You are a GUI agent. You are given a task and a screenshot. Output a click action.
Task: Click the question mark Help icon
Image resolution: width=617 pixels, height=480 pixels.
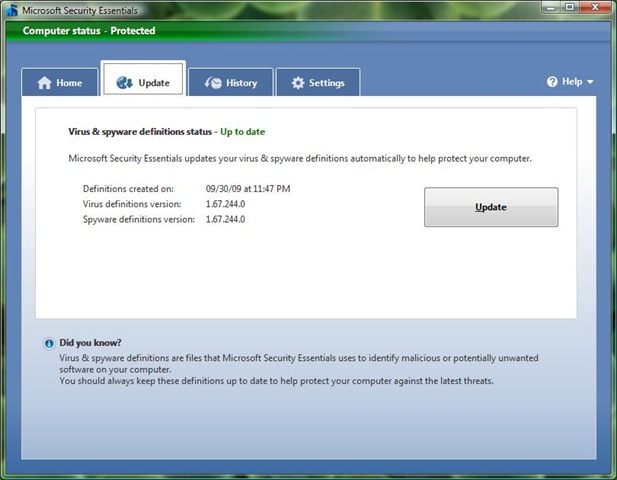tap(552, 82)
